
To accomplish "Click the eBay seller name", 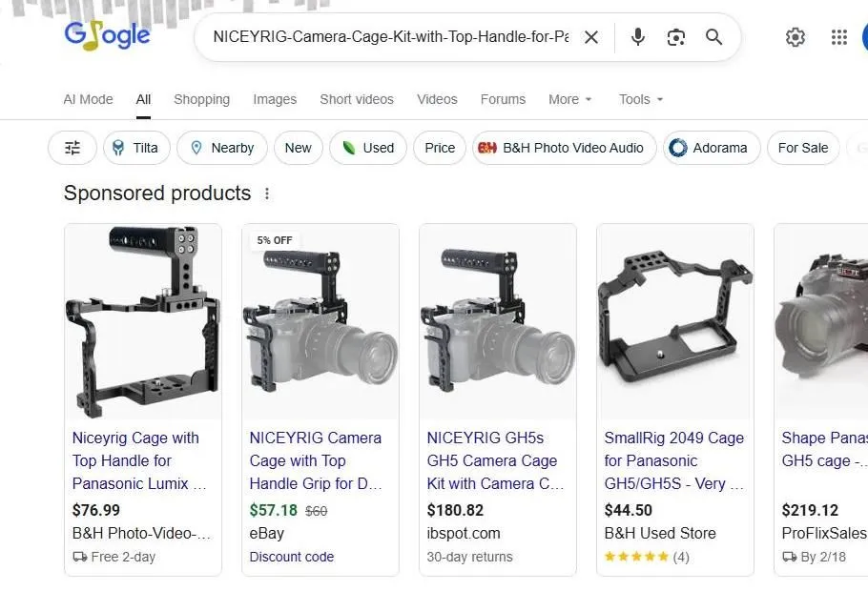I will coord(267,533).
